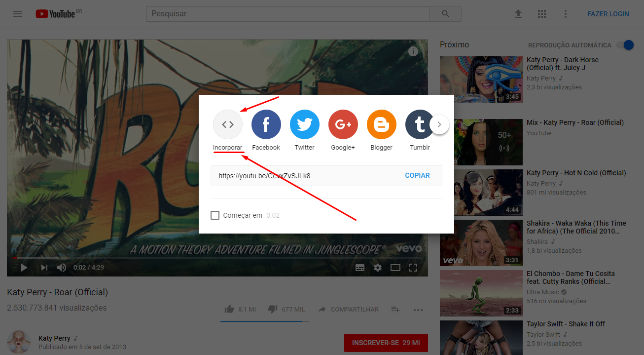
Task: Click the Ultra Music channel name
Action: 543,292
